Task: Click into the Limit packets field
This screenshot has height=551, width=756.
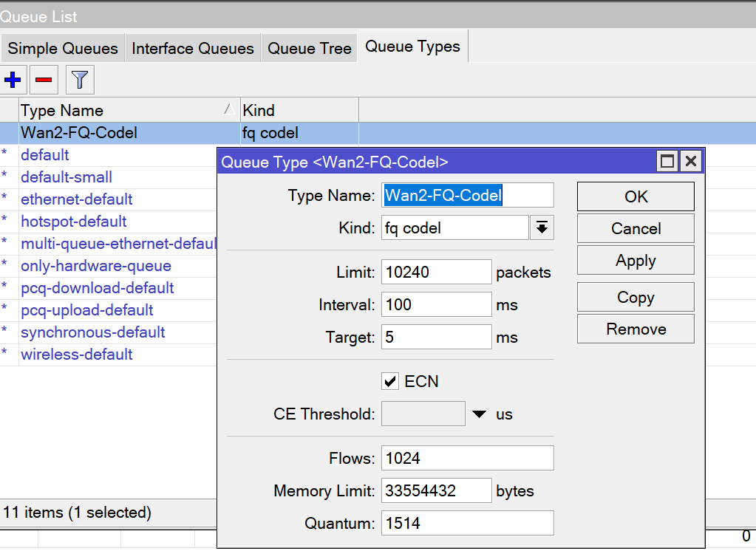Action: click(436, 273)
